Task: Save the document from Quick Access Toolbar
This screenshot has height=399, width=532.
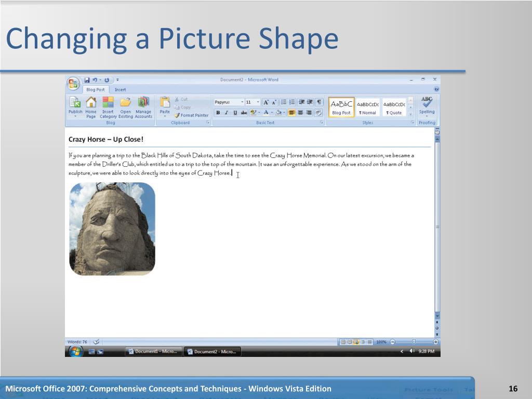Action: point(87,80)
